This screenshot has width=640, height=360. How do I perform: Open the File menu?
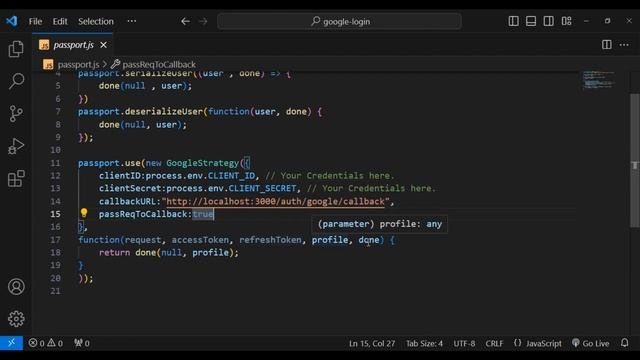35,21
